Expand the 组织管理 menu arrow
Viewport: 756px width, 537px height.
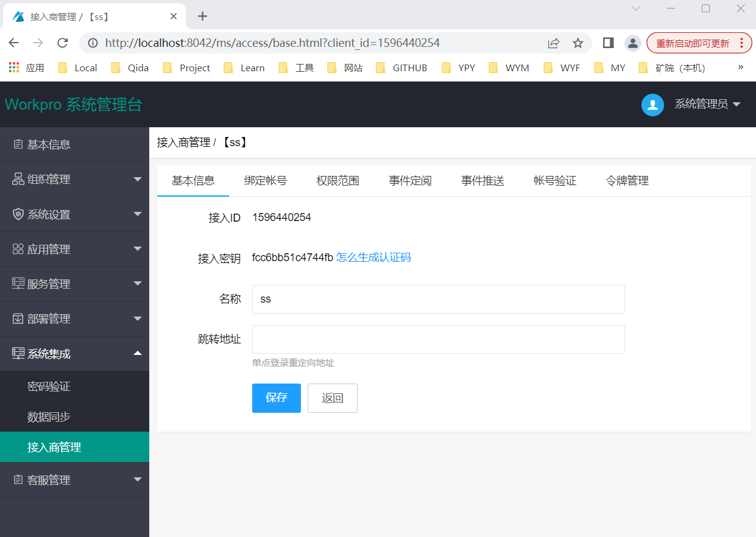137,180
